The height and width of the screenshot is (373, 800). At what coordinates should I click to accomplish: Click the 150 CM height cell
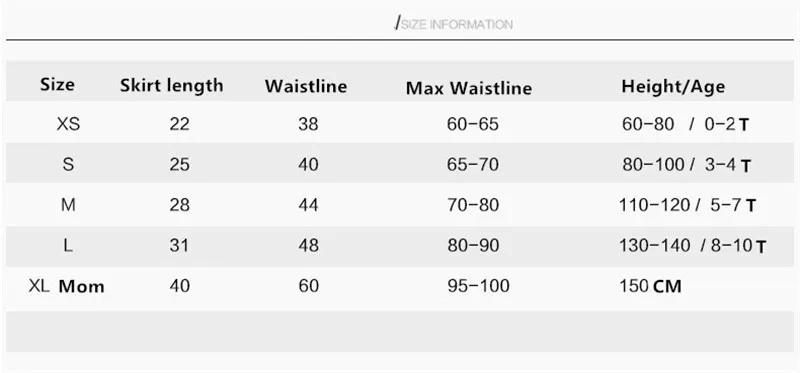pos(651,286)
